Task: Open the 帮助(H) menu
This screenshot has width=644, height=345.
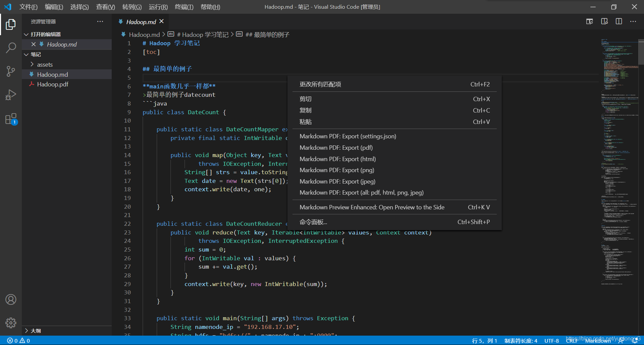Action: point(210,7)
